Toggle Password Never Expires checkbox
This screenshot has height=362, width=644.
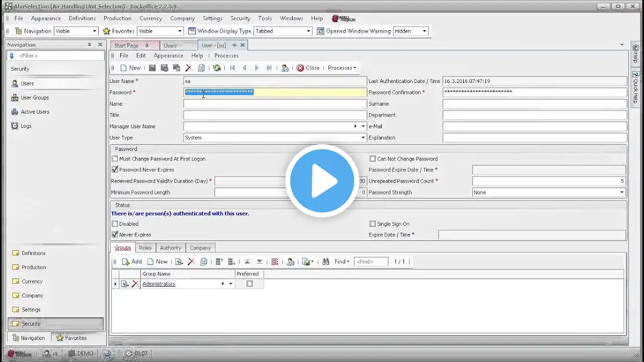click(x=115, y=170)
